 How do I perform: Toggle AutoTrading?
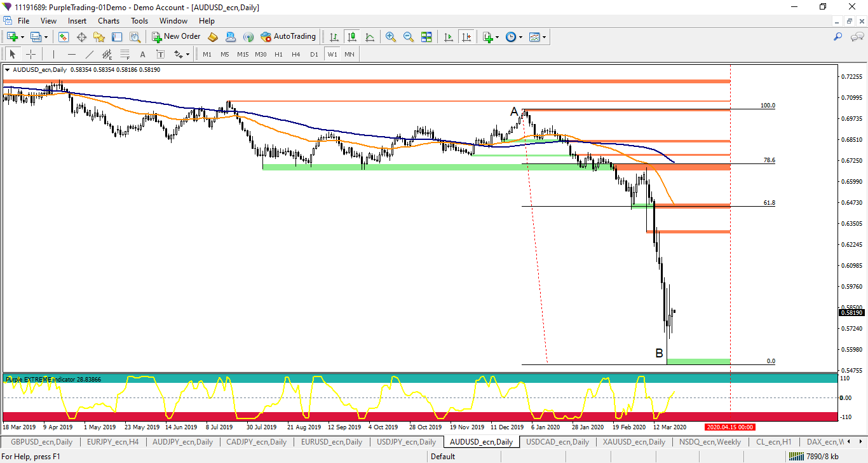tap(288, 37)
